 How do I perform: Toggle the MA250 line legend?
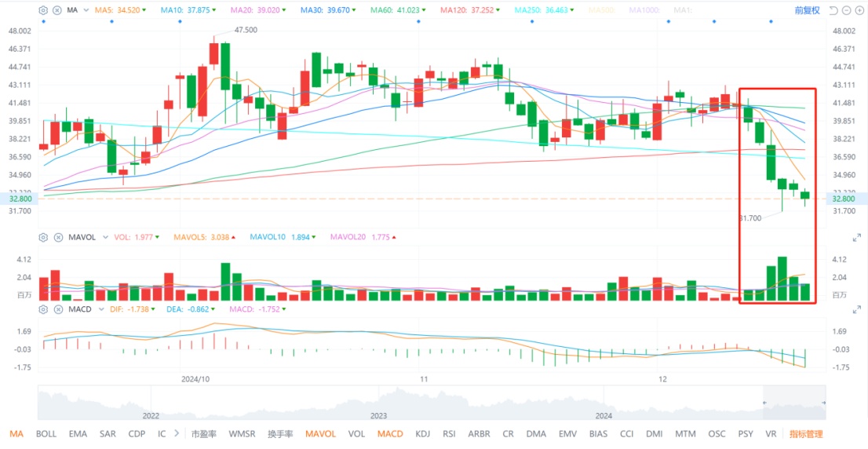(x=542, y=10)
